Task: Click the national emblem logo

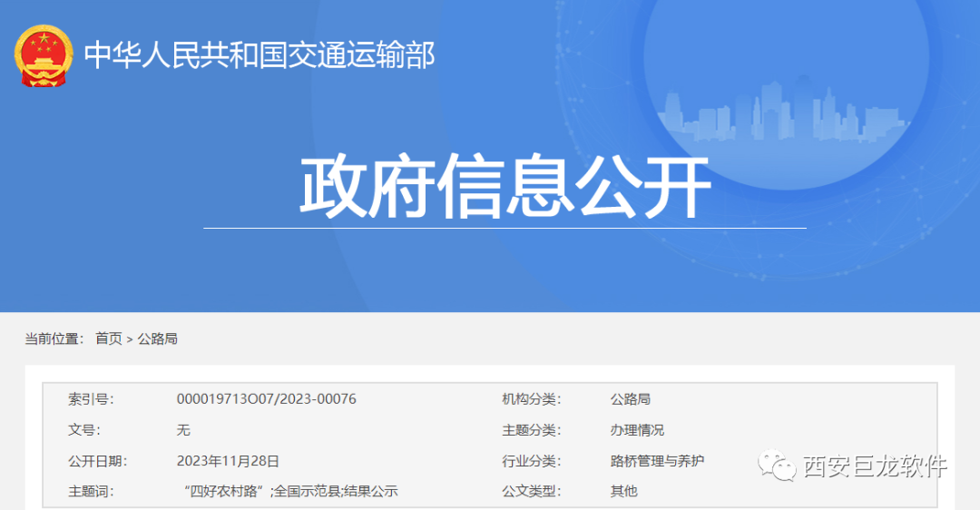Action: [x=44, y=55]
